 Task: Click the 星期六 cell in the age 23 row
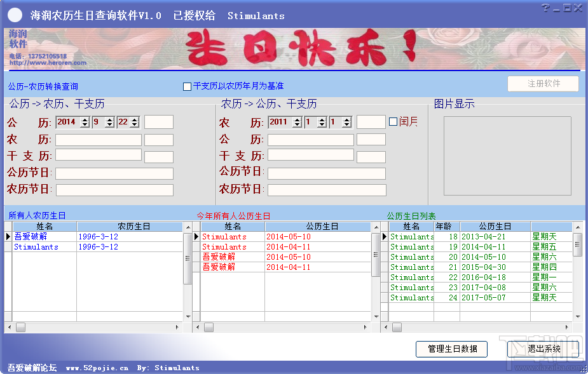tap(551, 287)
